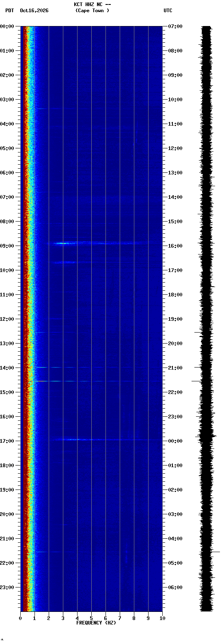
Task: Click the UTC time label '16:00'
Action: 175,246
